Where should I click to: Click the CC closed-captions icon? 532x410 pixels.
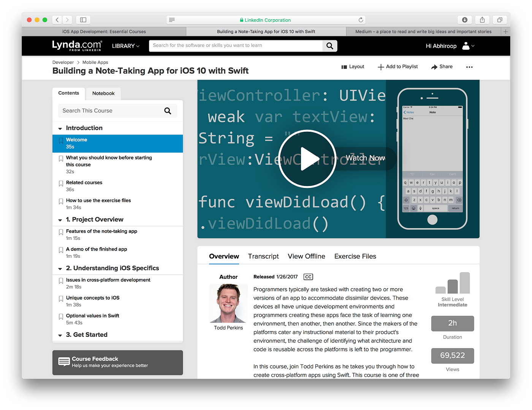tap(308, 277)
